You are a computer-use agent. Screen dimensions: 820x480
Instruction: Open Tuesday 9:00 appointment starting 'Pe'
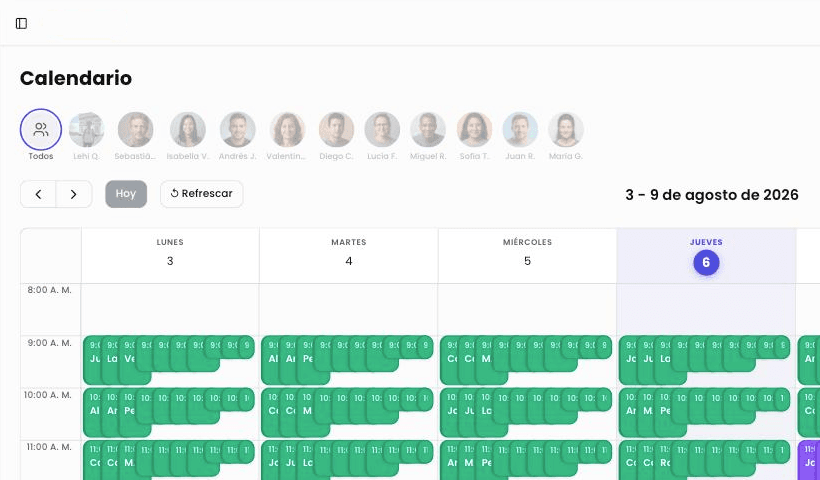pos(307,360)
